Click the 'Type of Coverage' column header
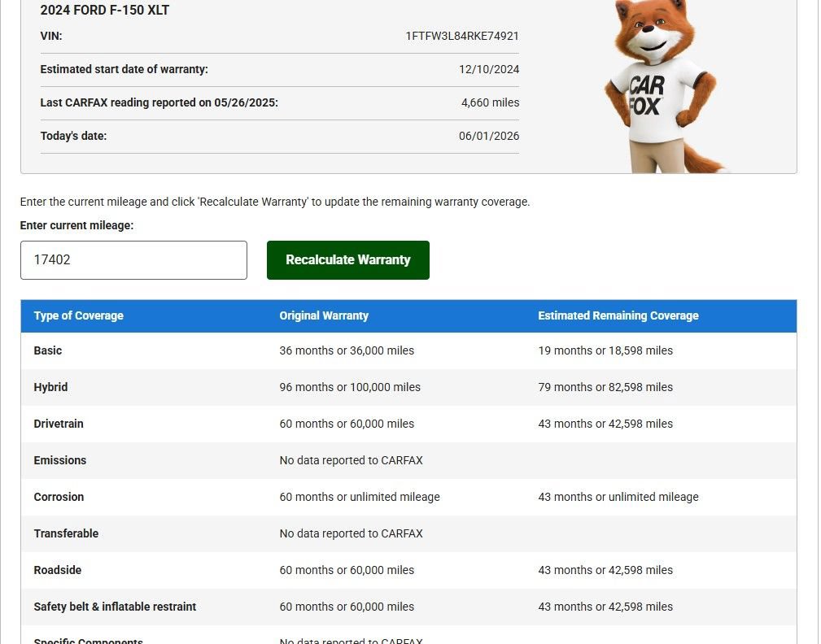821x644 pixels. (x=79, y=315)
